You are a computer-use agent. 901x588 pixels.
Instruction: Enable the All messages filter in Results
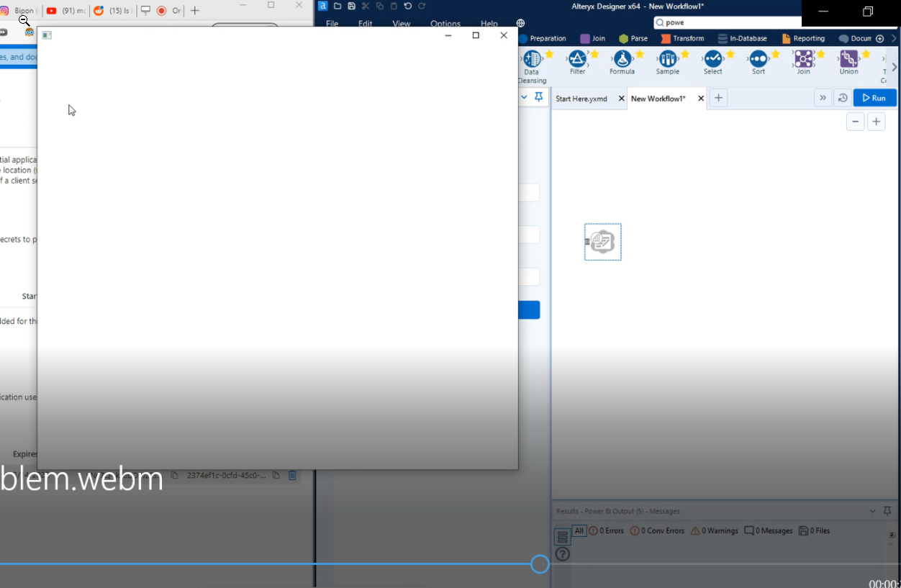click(579, 530)
